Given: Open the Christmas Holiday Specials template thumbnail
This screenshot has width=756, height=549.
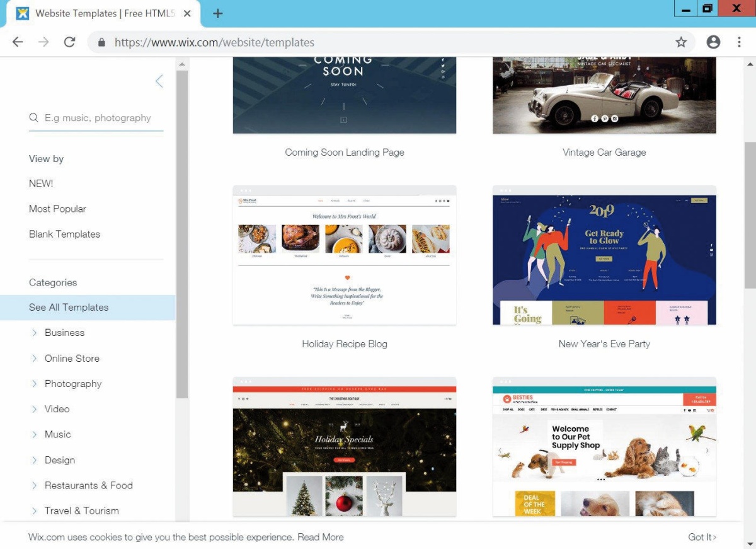Looking at the screenshot, I should (345, 447).
